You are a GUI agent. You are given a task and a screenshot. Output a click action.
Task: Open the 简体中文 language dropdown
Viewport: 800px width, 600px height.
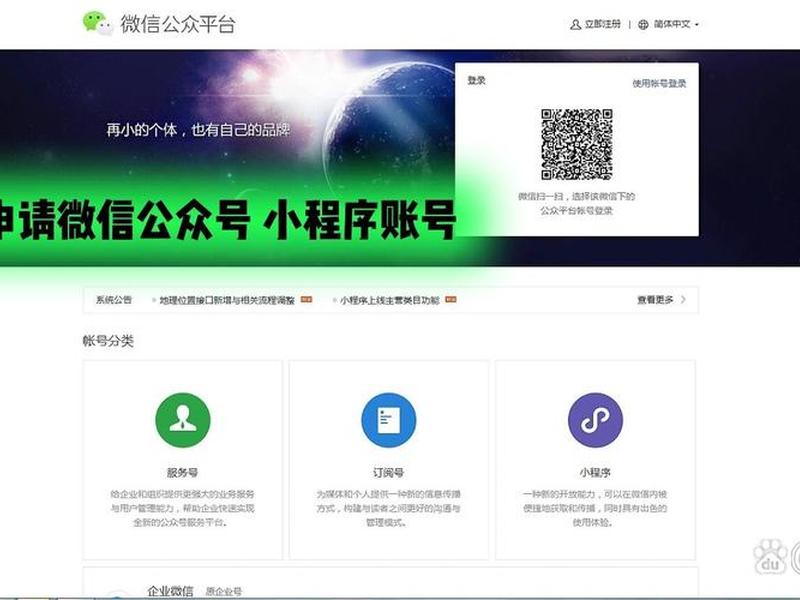tap(676, 24)
